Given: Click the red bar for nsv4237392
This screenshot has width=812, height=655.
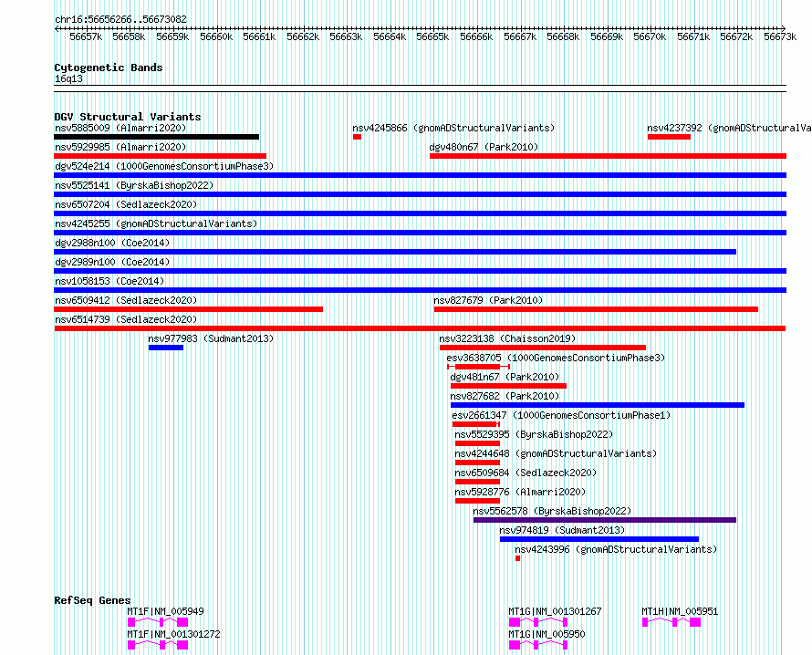Looking at the screenshot, I should point(669,137).
